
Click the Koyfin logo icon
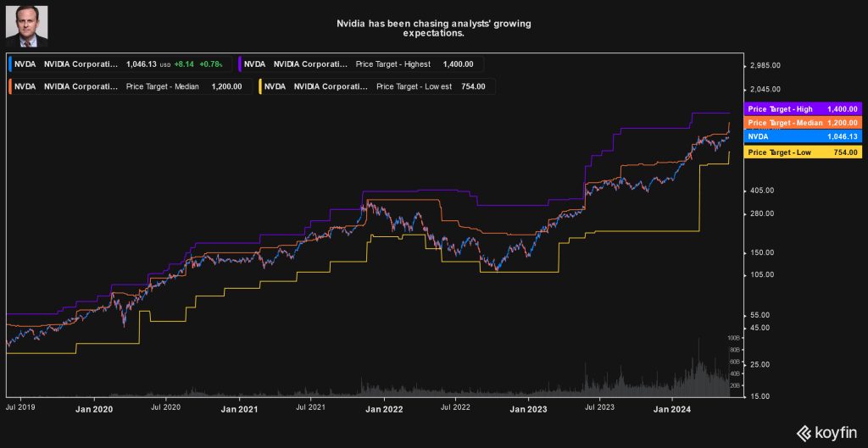803,432
